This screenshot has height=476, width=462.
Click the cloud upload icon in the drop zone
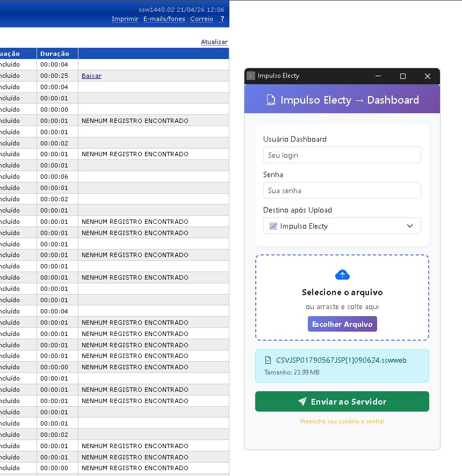(342, 275)
